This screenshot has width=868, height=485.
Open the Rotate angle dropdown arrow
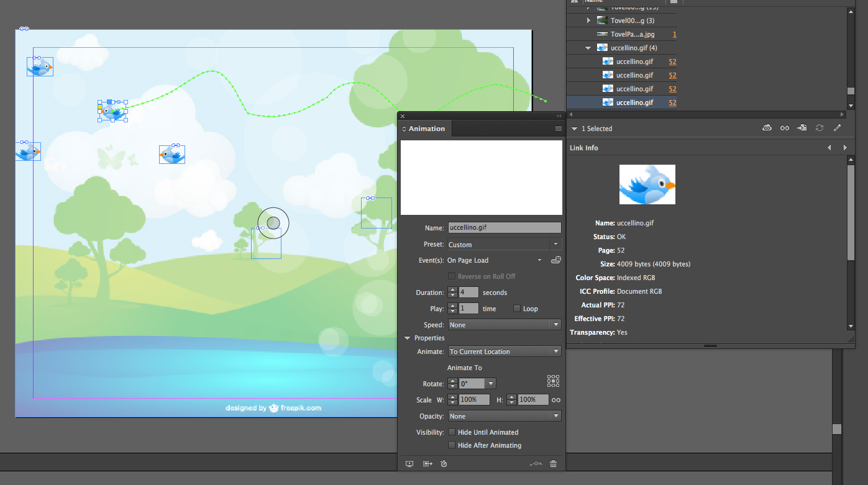491,384
